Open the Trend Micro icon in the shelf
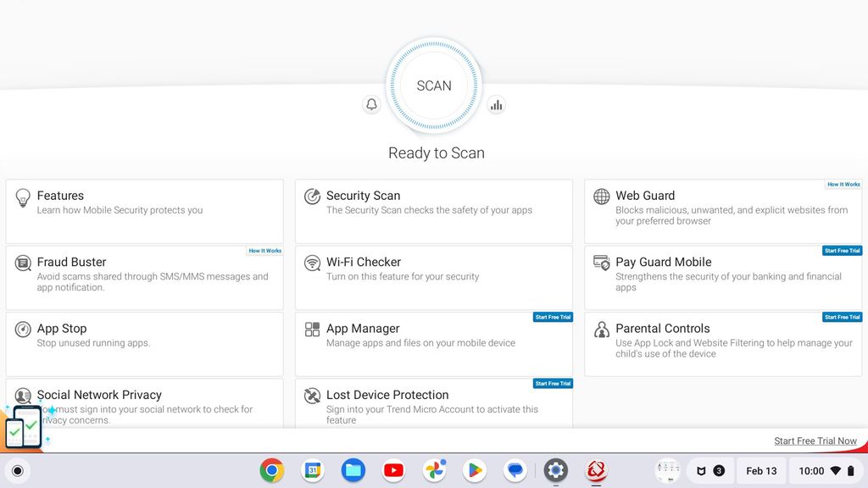This screenshot has height=488, width=868. click(596, 470)
